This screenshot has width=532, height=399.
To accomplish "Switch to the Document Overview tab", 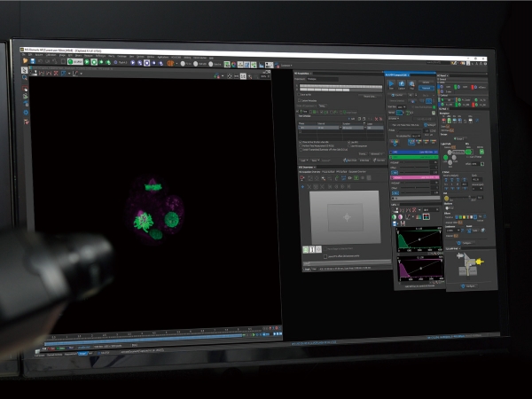I will (x=357, y=172).
